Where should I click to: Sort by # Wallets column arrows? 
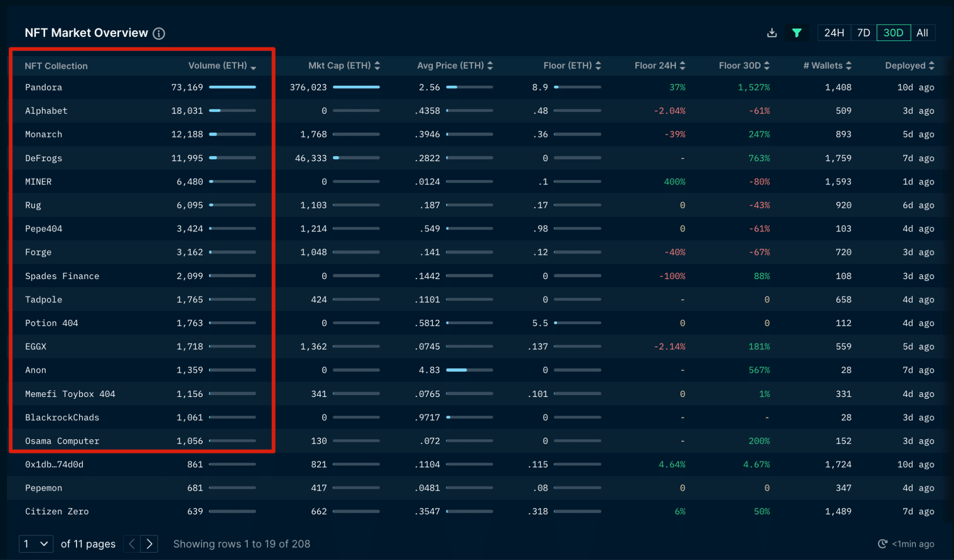(849, 66)
